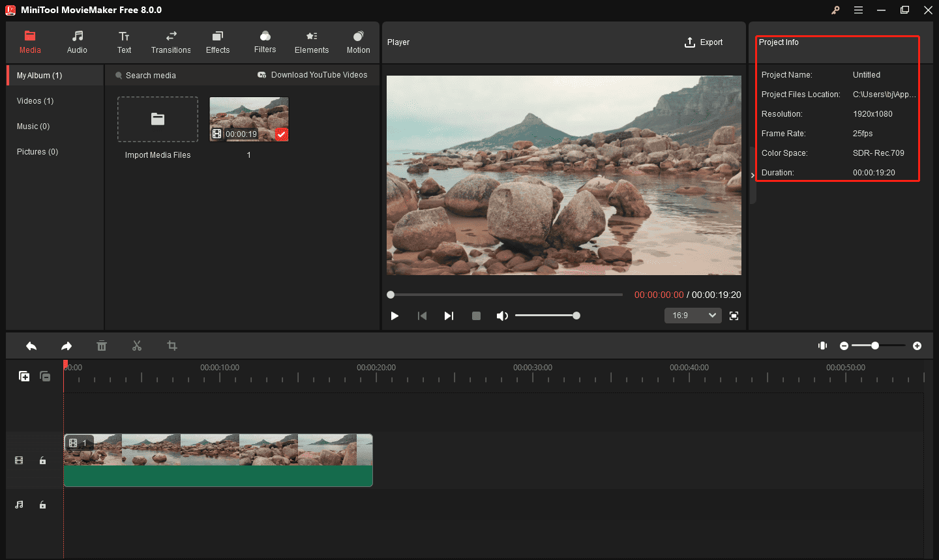This screenshot has width=939, height=560.
Task: Collapse the Project Info panel arrow
Action: point(753,175)
